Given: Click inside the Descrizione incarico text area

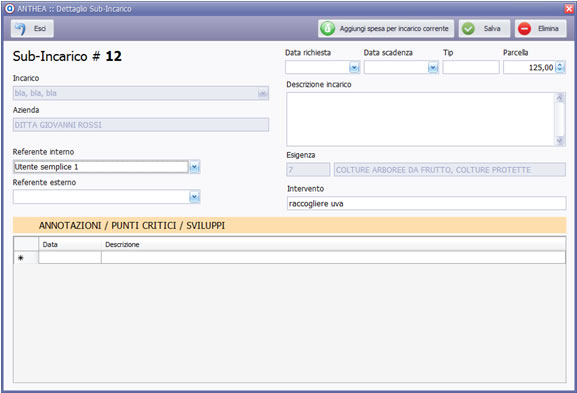Looking at the screenshot, I should tap(421, 119).
